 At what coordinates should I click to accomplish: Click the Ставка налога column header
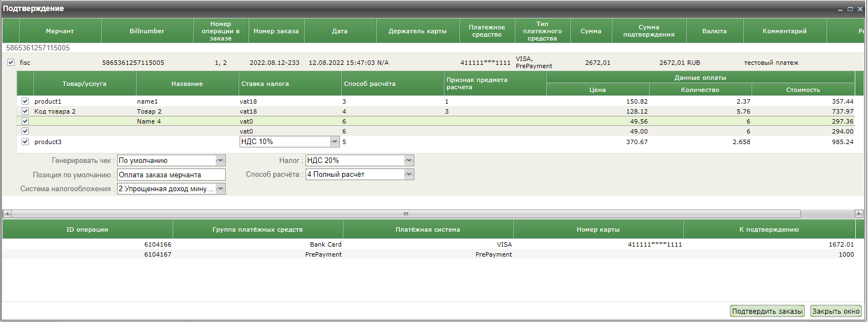point(290,84)
